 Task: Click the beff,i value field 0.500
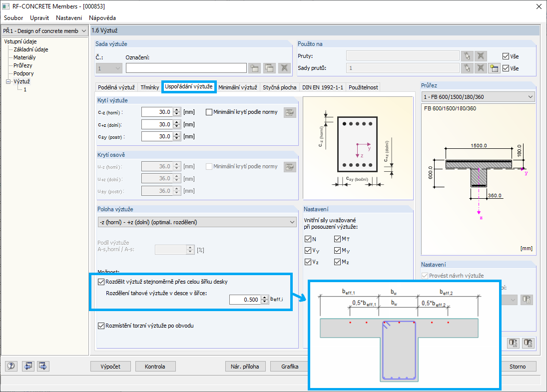[x=245, y=300]
